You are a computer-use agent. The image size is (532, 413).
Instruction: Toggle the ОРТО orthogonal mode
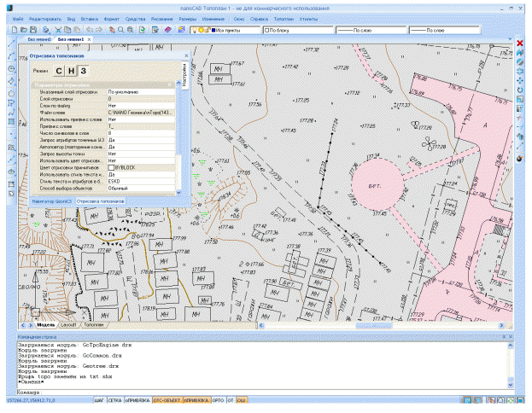(218, 400)
